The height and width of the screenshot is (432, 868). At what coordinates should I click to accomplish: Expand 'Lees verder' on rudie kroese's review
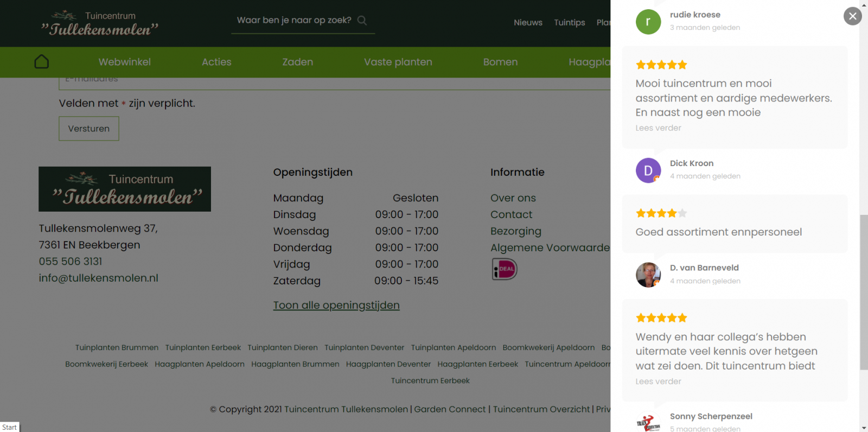[658, 128]
